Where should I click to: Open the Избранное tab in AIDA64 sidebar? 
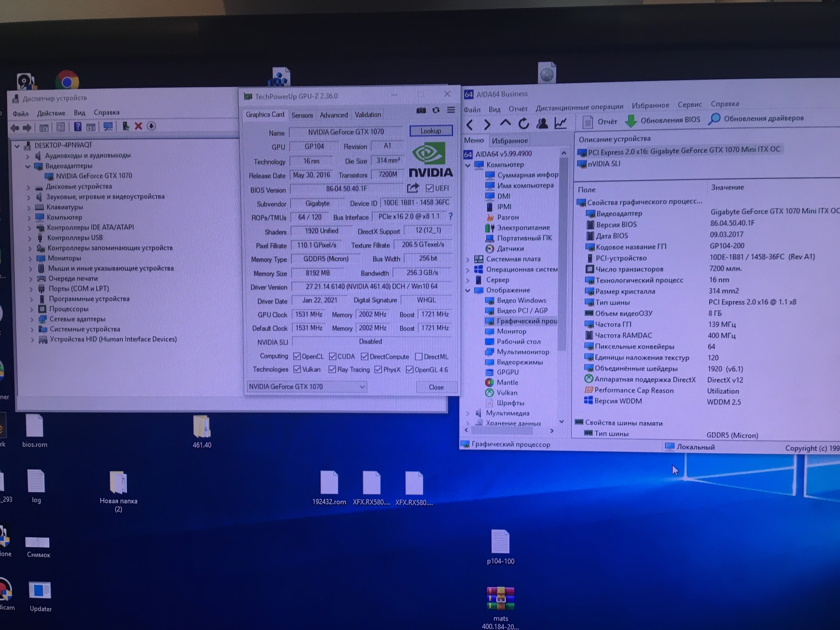510,141
